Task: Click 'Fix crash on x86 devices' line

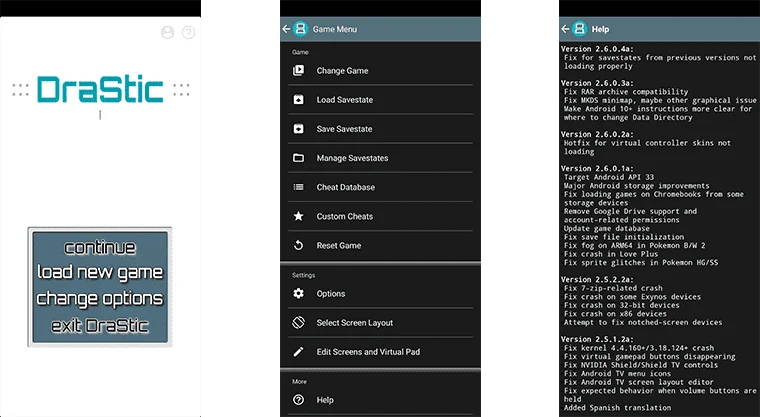Action: tap(615, 314)
